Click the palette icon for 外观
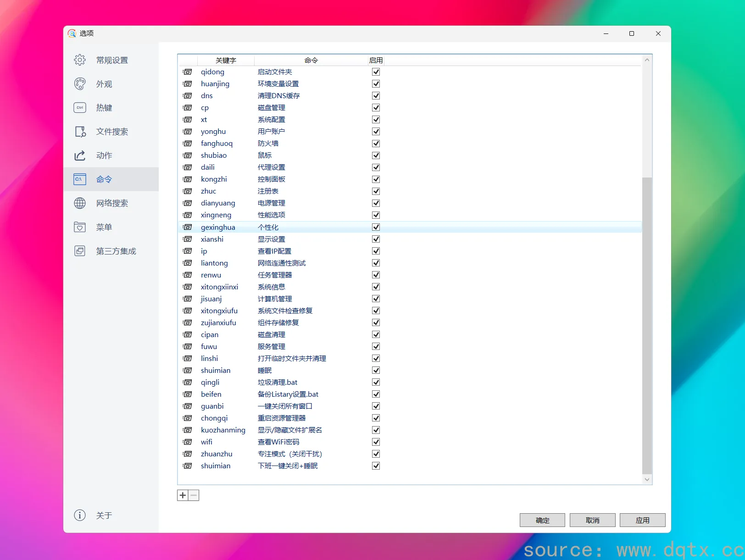Viewport: 745px width, 560px height. point(80,84)
